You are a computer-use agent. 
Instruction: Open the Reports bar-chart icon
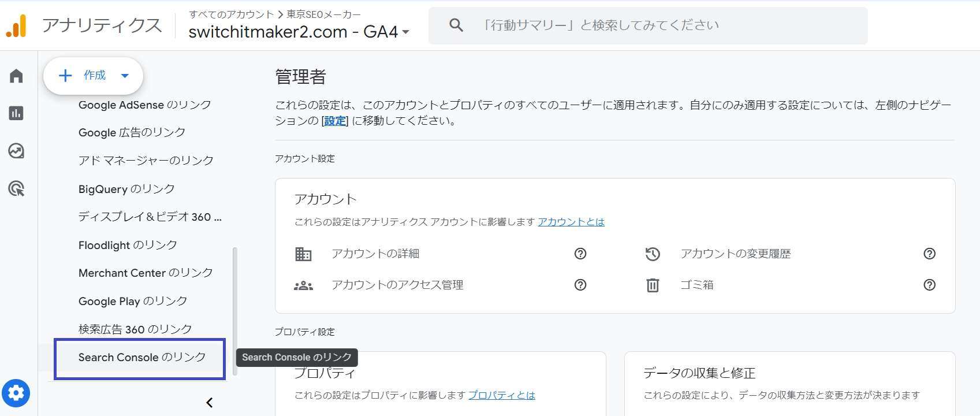[16, 113]
